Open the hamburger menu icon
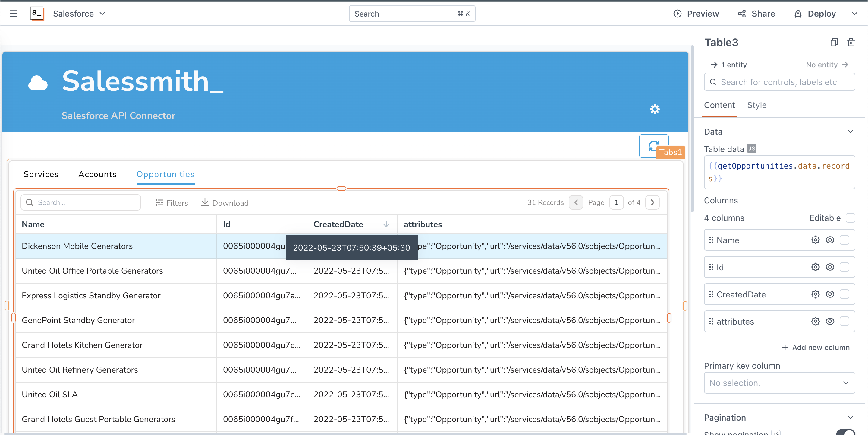Screen dimensions: 868x435 [14, 14]
